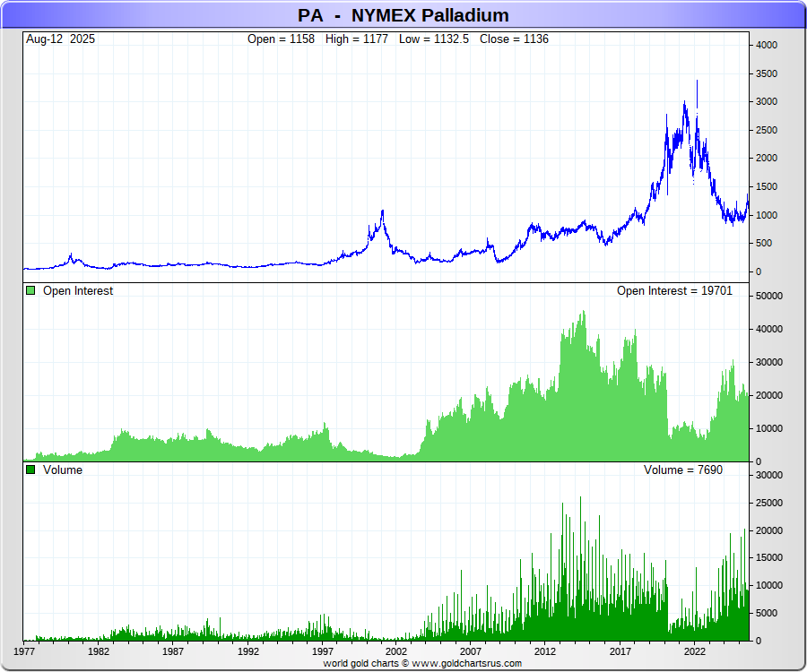This screenshot has height=672, width=807.
Task: Click the 'Open = 1158' value
Action: coord(281,39)
